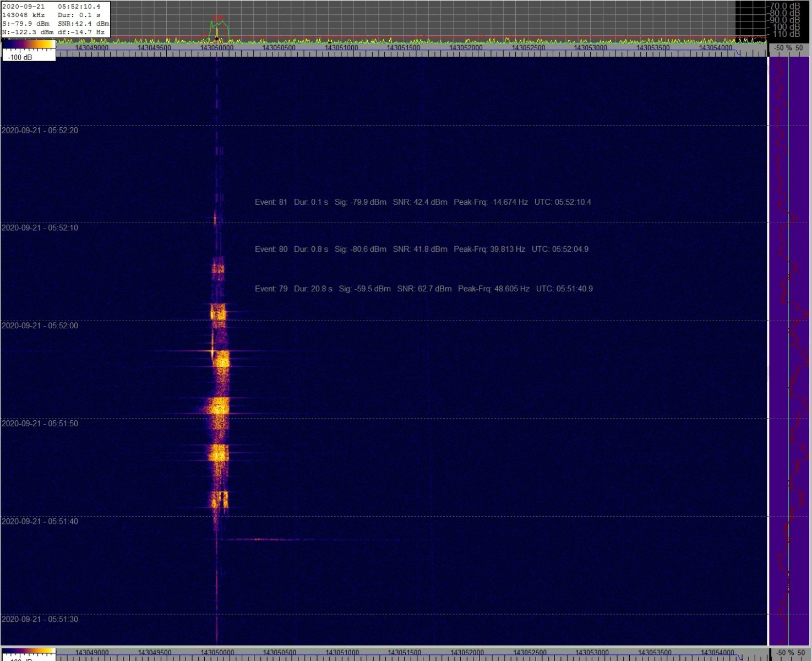The height and width of the screenshot is (661, 812).
Task: Click 143050500 on the top frequency ruler
Action: pyautogui.click(x=279, y=48)
